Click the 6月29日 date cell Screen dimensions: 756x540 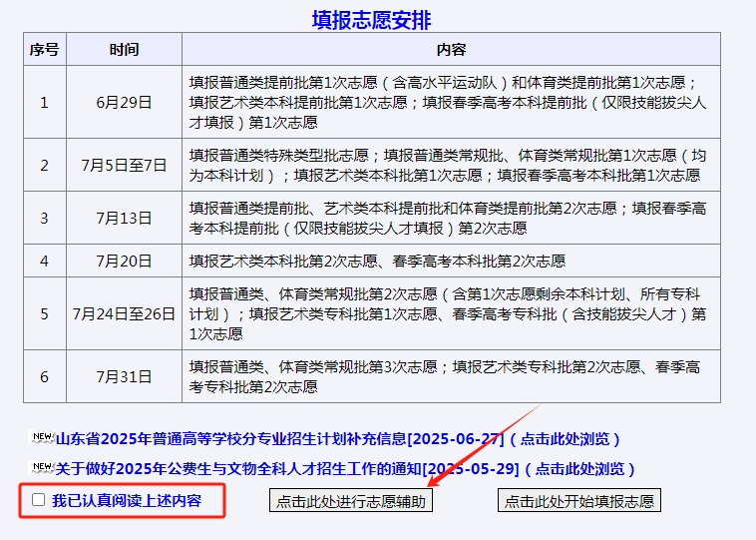click(x=124, y=102)
